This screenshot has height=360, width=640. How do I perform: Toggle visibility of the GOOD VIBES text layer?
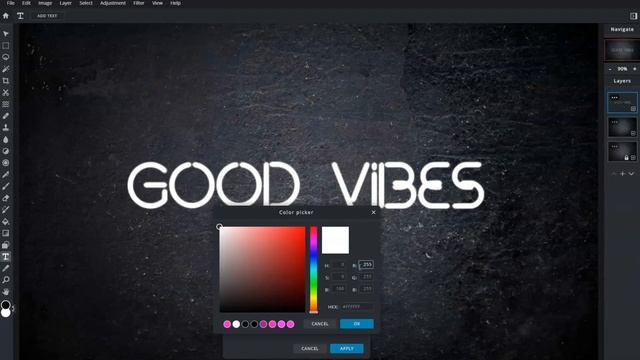point(633,109)
